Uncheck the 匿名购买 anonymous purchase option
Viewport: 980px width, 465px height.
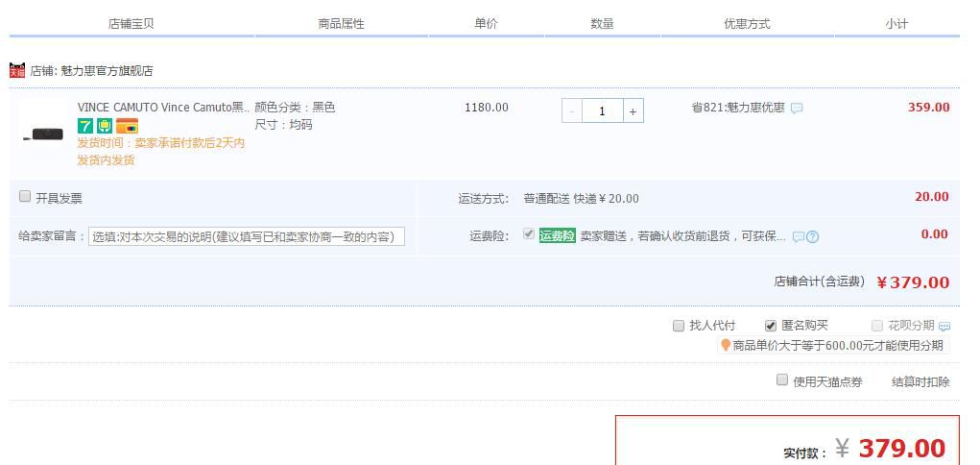(771, 326)
